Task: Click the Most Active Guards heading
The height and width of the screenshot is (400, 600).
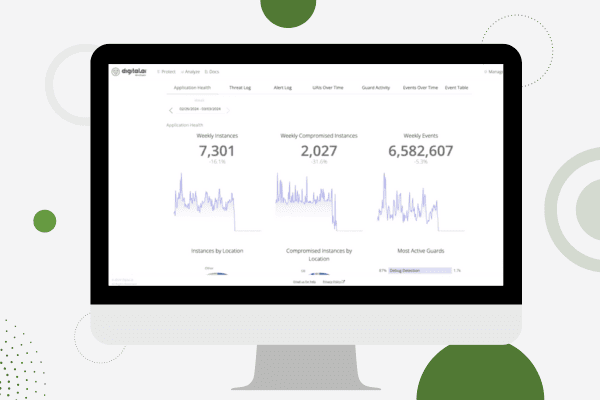Action: point(421,251)
